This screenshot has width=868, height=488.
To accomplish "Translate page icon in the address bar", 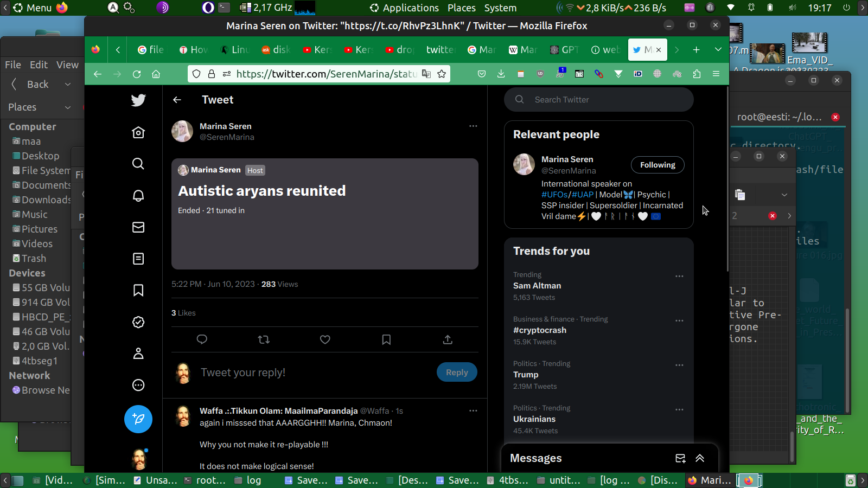I will click(x=426, y=74).
